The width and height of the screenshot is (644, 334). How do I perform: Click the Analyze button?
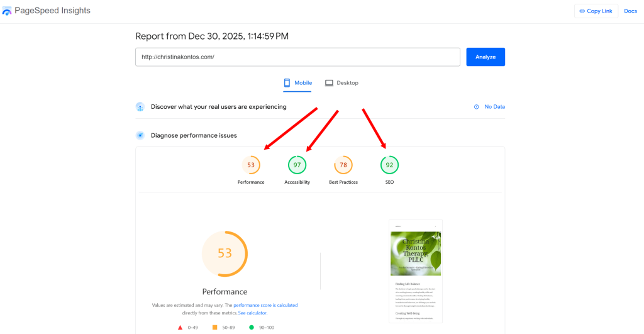coord(486,57)
